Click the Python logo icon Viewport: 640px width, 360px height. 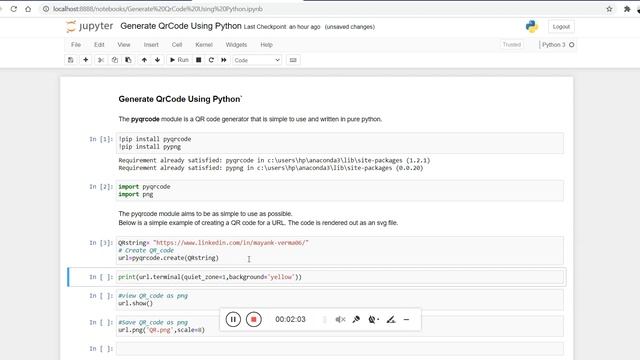(531, 27)
